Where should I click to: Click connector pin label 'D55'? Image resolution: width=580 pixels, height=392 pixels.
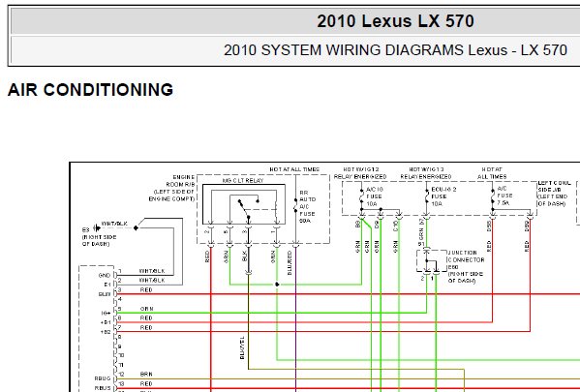[x=489, y=226]
